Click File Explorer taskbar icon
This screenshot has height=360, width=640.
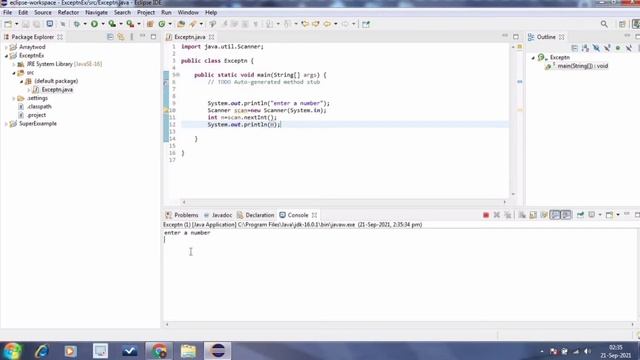click(x=188, y=351)
